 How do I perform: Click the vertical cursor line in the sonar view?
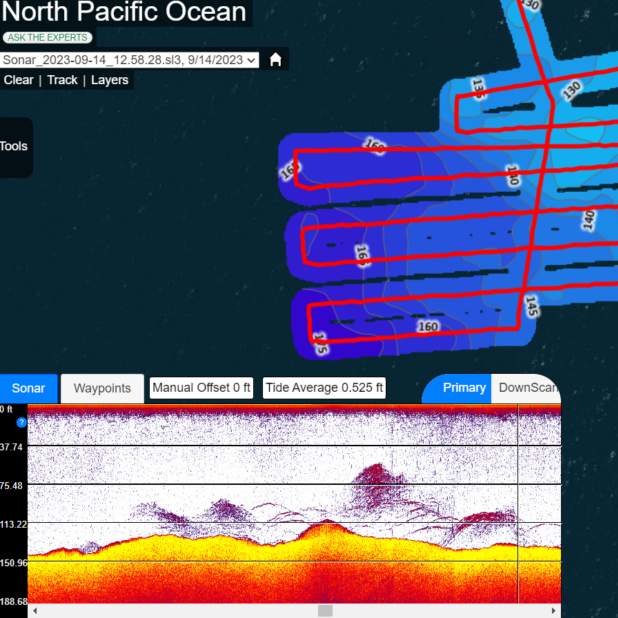point(518,500)
